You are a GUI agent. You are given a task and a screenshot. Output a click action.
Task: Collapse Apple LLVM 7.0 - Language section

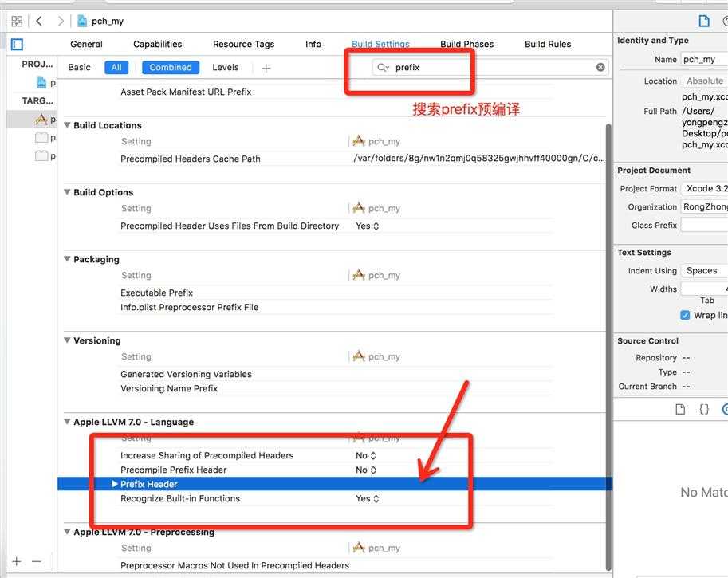click(x=67, y=422)
